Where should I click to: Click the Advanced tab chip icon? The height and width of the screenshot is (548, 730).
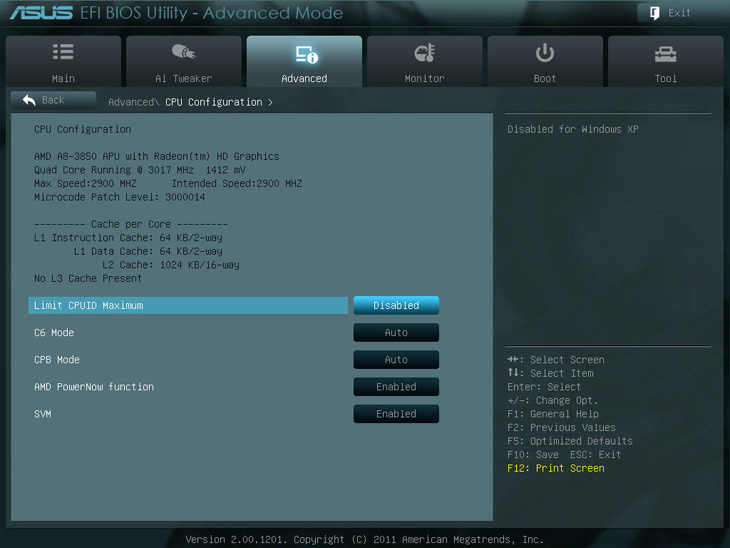tap(305, 54)
